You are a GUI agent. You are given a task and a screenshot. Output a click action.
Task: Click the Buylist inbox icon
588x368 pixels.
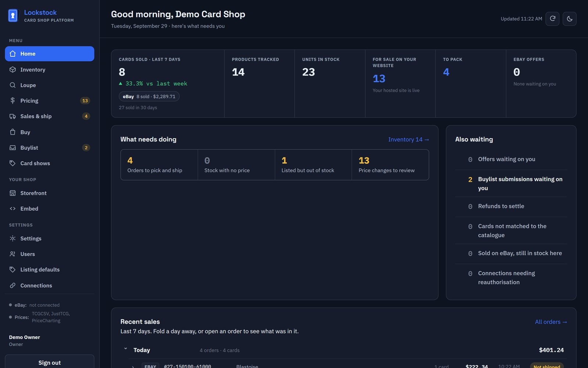pos(12,148)
